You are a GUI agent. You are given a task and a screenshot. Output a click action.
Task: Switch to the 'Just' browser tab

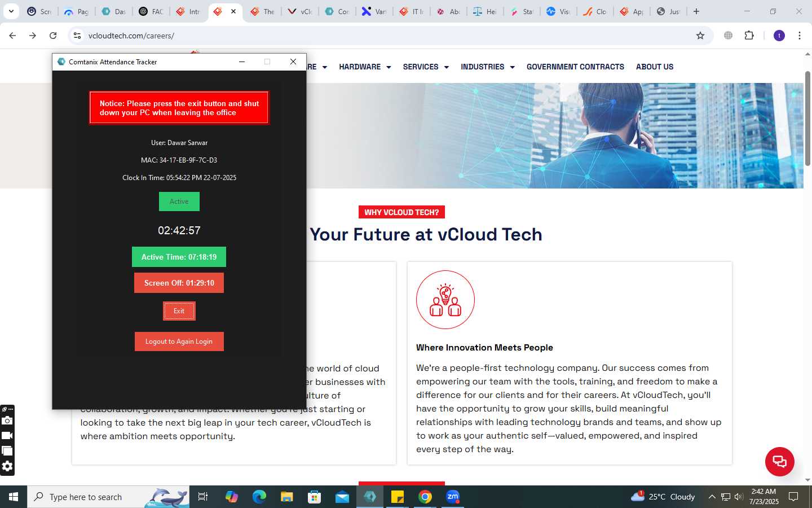point(668,11)
